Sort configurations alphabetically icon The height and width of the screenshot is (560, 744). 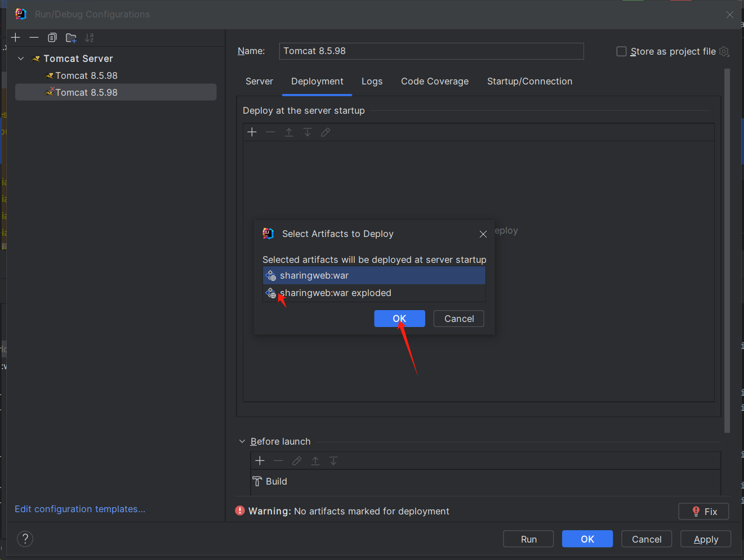89,38
